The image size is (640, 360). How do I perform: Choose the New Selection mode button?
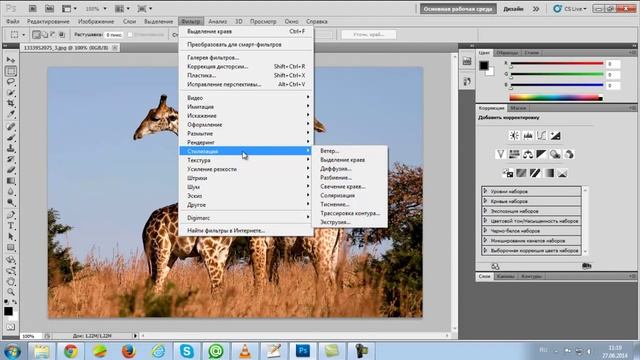point(36,35)
